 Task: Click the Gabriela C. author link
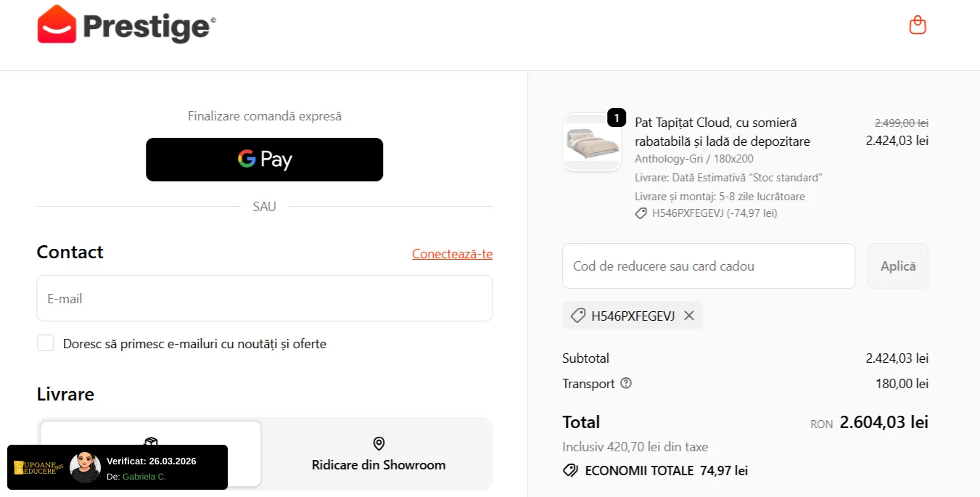144,477
